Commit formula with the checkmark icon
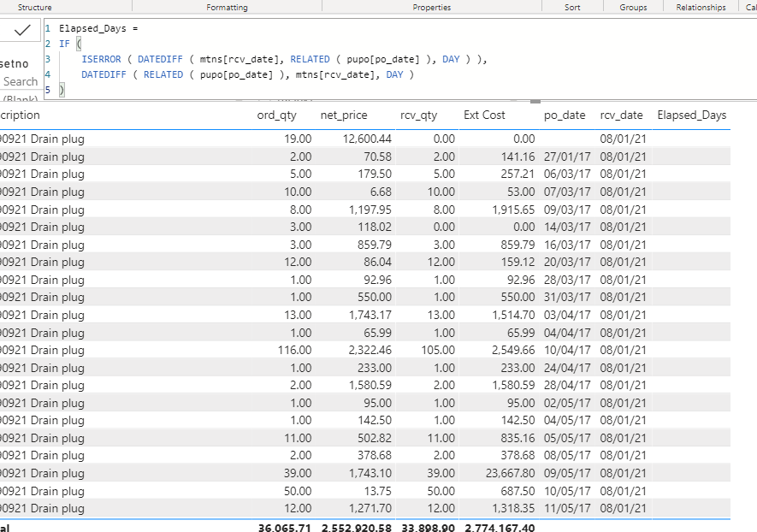This screenshot has height=532, width=757. (21, 31)
